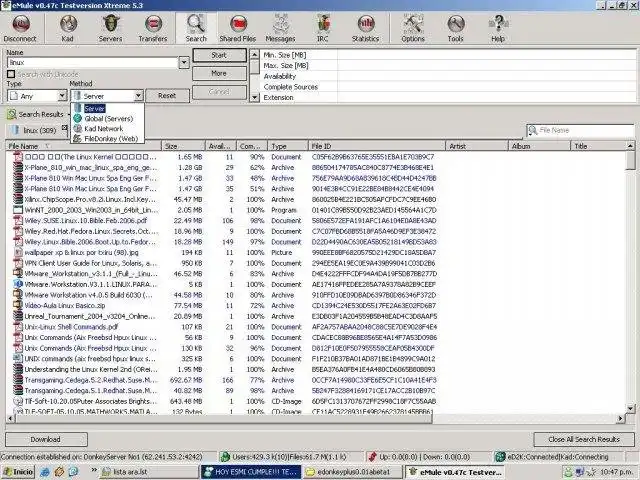Switch to the linux (309) results tab
The image size is (640, 480).
point(35,131)
